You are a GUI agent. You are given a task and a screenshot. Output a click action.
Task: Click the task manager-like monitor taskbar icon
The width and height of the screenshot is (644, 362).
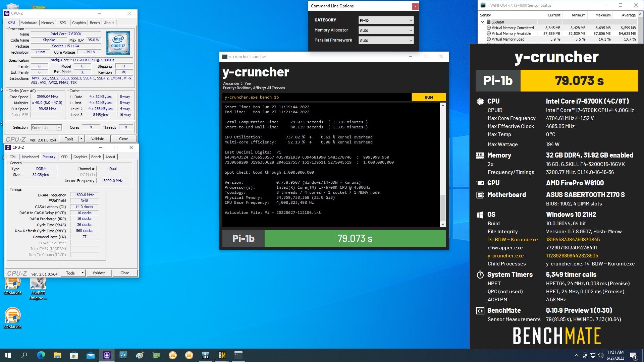(123, 355)
